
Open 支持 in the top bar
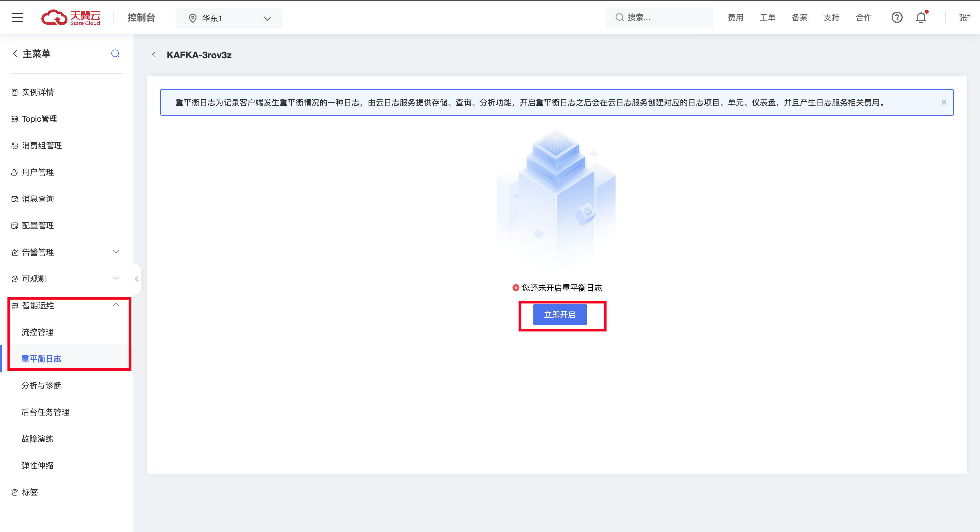(831, 17)
